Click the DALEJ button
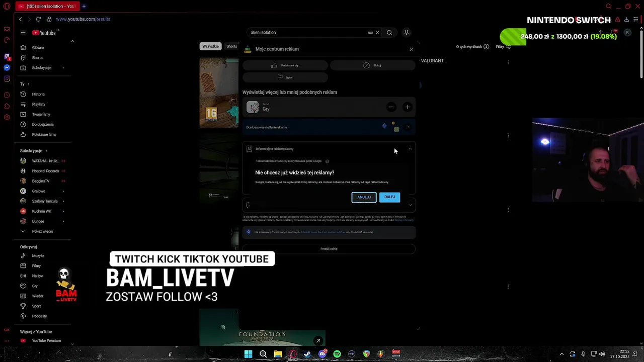Image resolution: width=644 pixels, height=362 pixels. pyautogui.click(x=390, y=197)
